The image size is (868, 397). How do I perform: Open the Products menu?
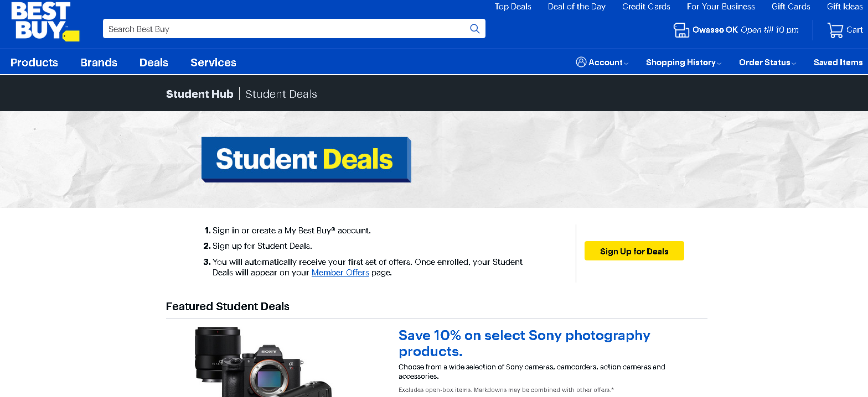coord(34,62)
